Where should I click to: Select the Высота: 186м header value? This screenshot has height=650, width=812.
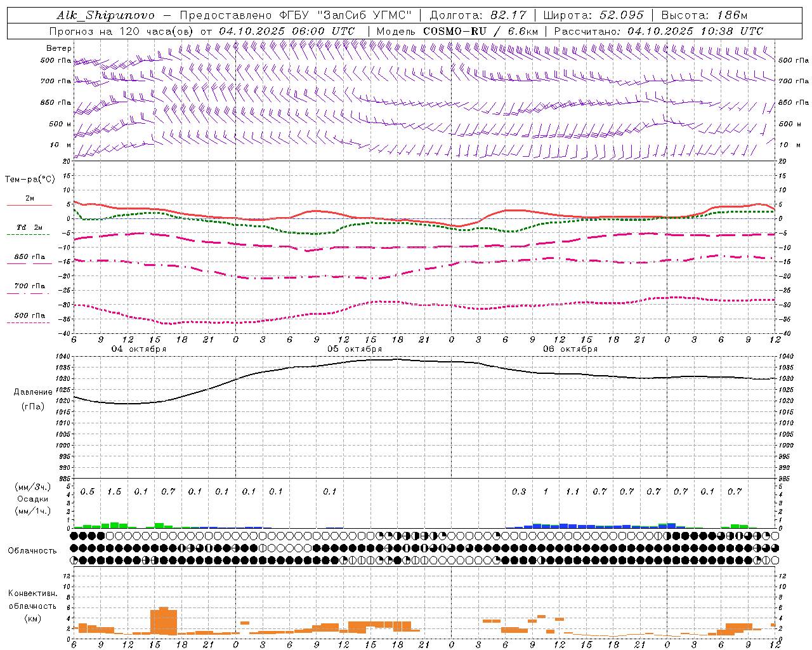(705, 15)
